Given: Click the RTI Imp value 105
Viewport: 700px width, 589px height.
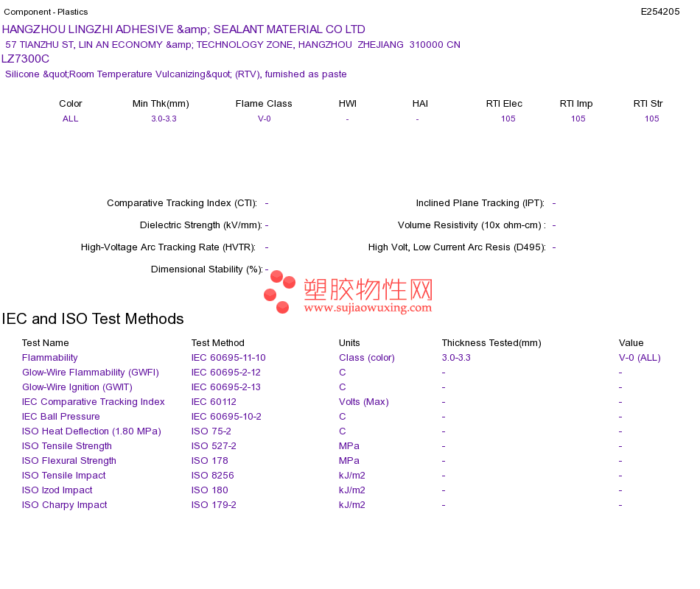Looking at the screenshot, I should pos(578,119).
